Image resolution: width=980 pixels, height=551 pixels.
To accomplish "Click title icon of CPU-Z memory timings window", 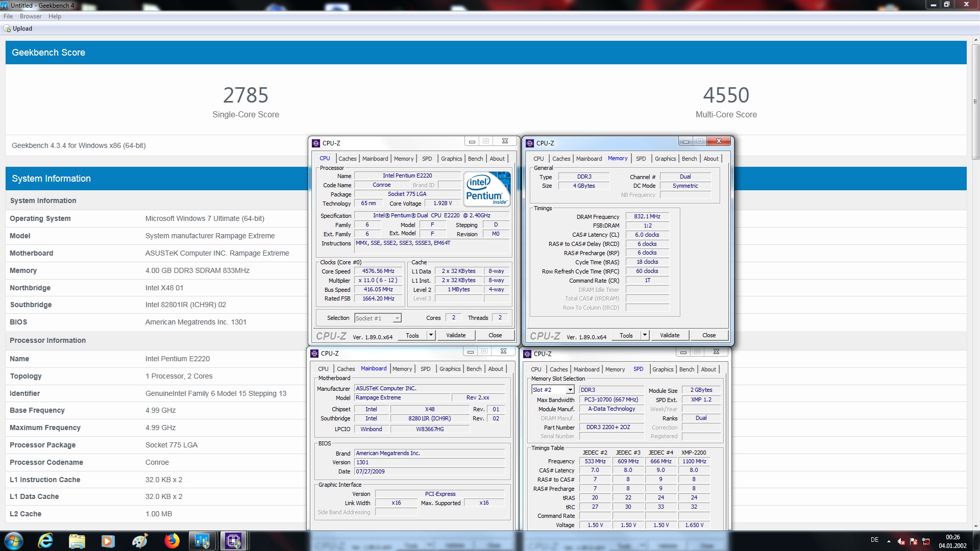I will tap(529, 143).
